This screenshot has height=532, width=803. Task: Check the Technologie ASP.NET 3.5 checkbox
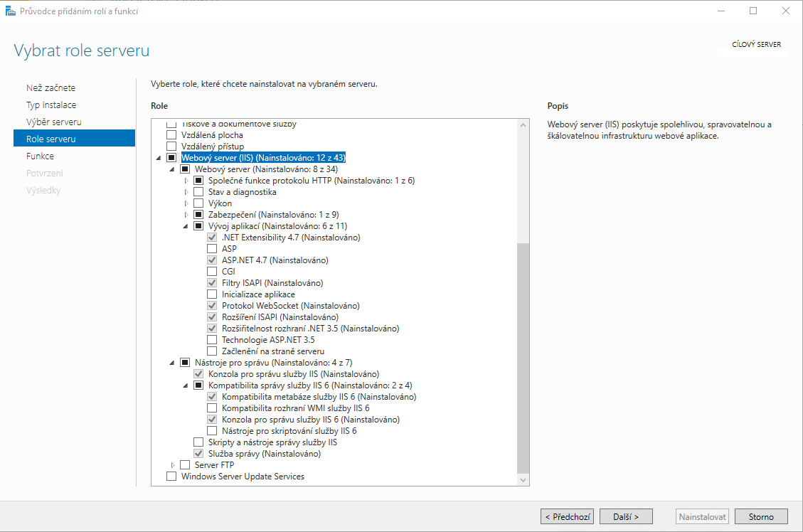click(211, 340)
